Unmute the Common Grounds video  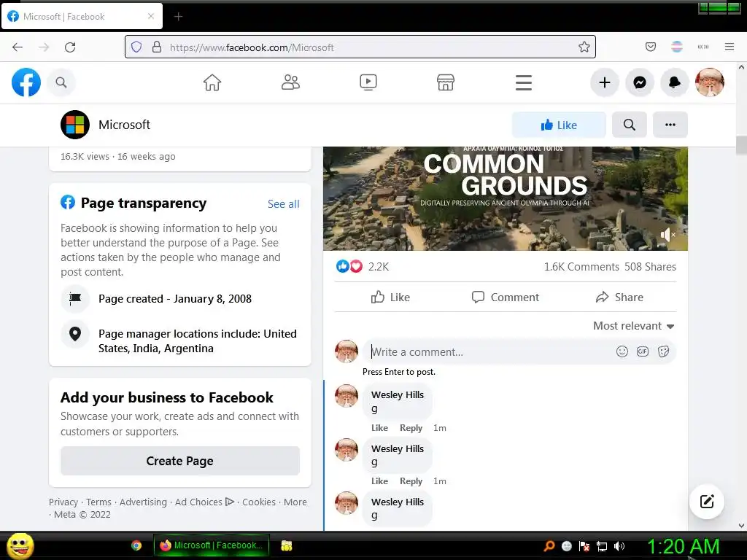(x=667, y=235)
